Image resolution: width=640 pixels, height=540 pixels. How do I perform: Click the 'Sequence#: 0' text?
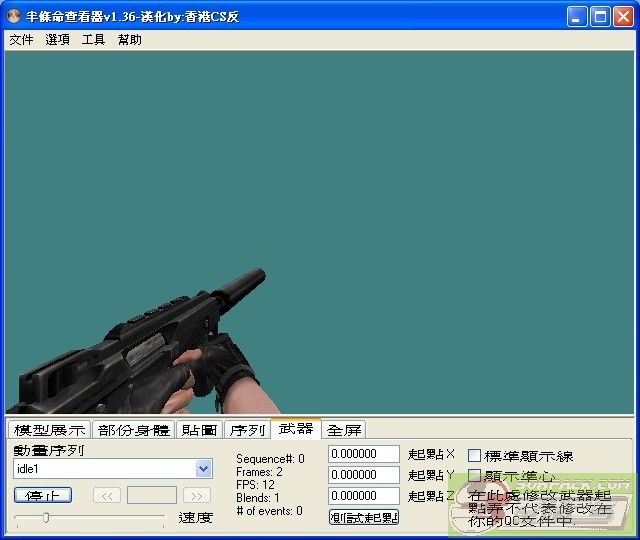point(270,459)
